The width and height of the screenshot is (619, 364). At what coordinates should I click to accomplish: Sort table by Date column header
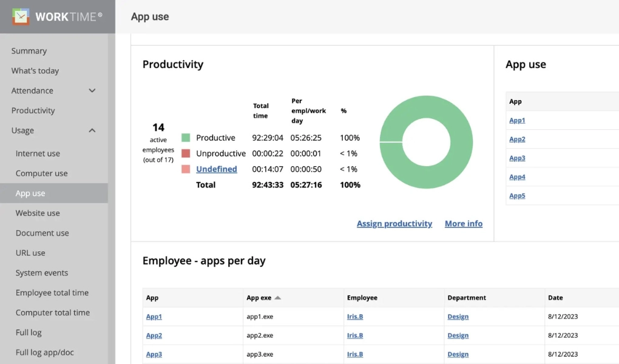[x=555, y=298]
